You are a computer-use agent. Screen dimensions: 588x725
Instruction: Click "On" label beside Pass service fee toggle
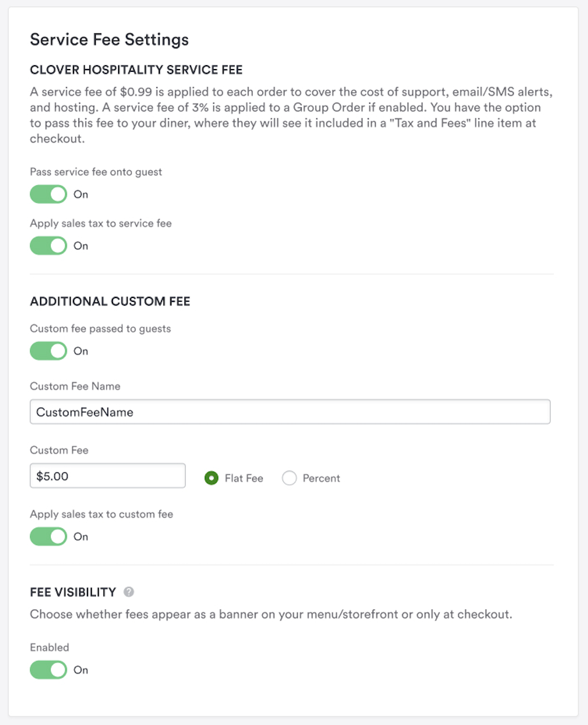click(81, 194)
